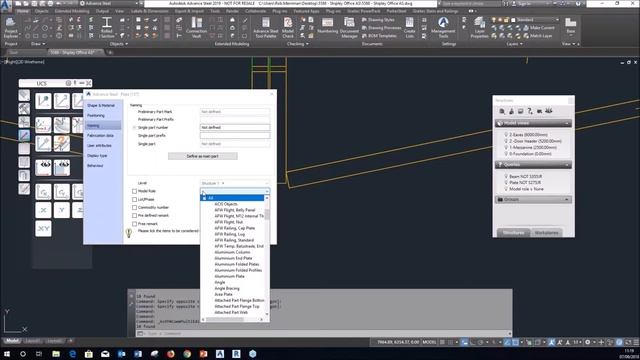Open Drawing Styles

click(378, 20)
